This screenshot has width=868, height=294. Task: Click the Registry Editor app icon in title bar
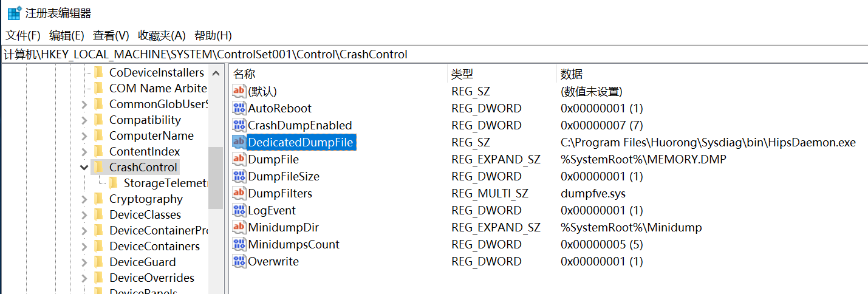(13, 13)
